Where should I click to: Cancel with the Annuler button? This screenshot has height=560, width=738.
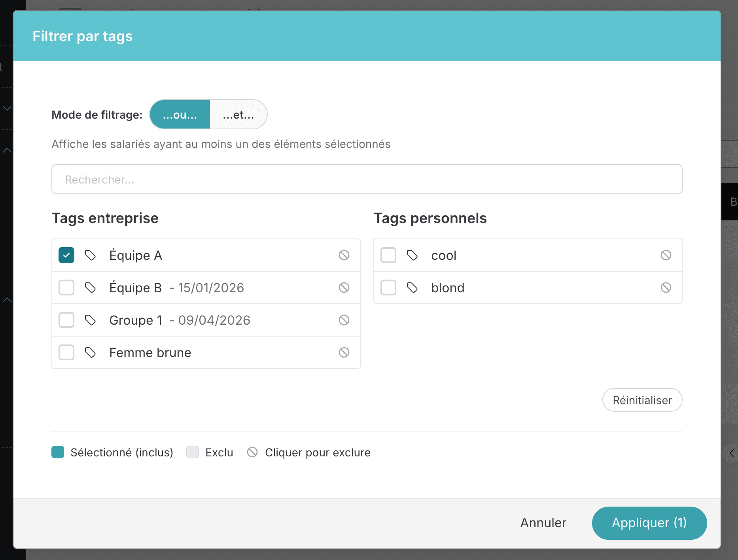[x=543, y=523]
